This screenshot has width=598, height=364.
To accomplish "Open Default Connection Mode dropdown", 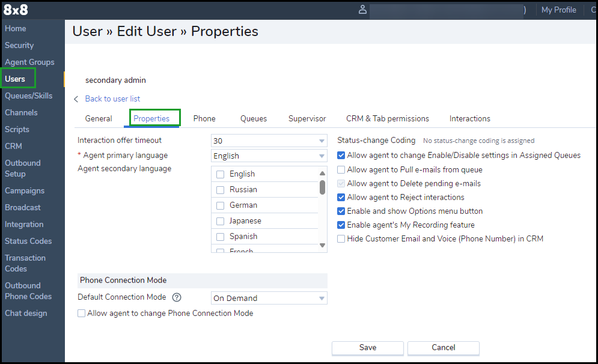I will coord(269,298).
